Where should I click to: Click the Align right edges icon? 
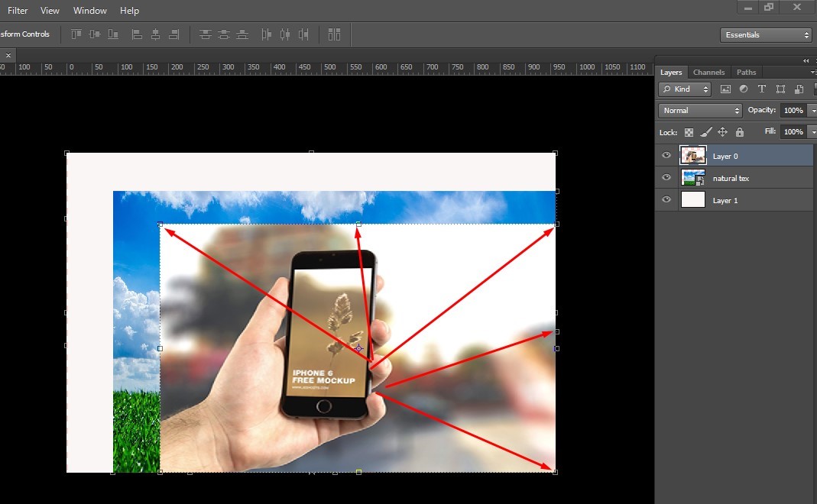[174, 34]
